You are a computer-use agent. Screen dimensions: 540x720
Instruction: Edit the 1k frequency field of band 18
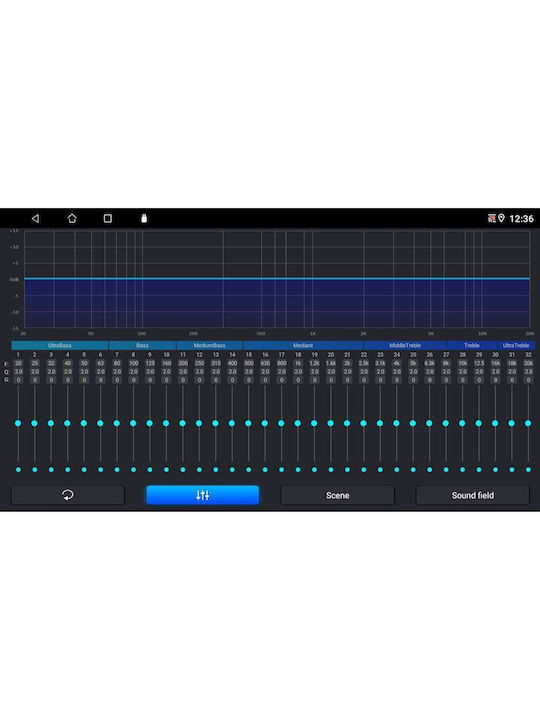[x=298, y=363]
